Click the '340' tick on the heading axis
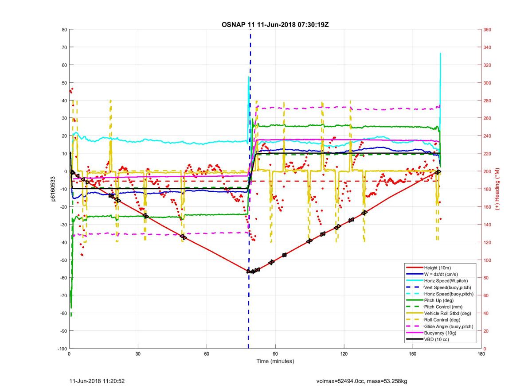The image size is (532, 392). tap(488, 47)
